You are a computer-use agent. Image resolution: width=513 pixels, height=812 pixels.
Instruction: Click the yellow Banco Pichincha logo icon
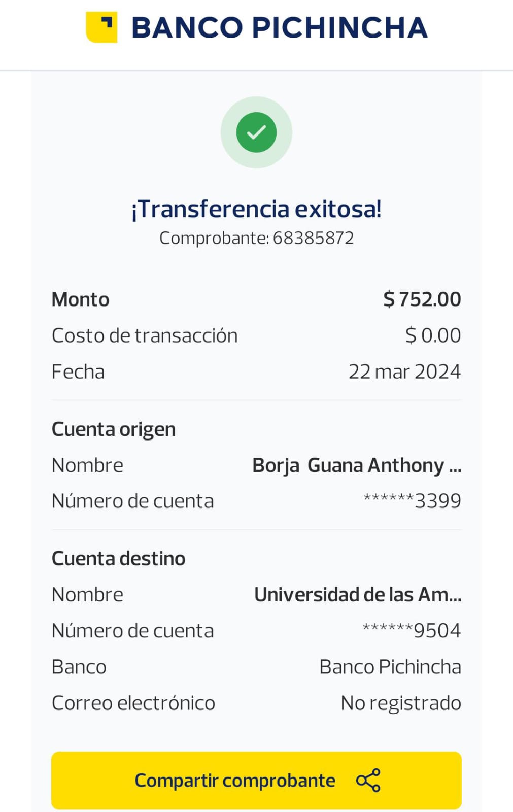[101, 27]
